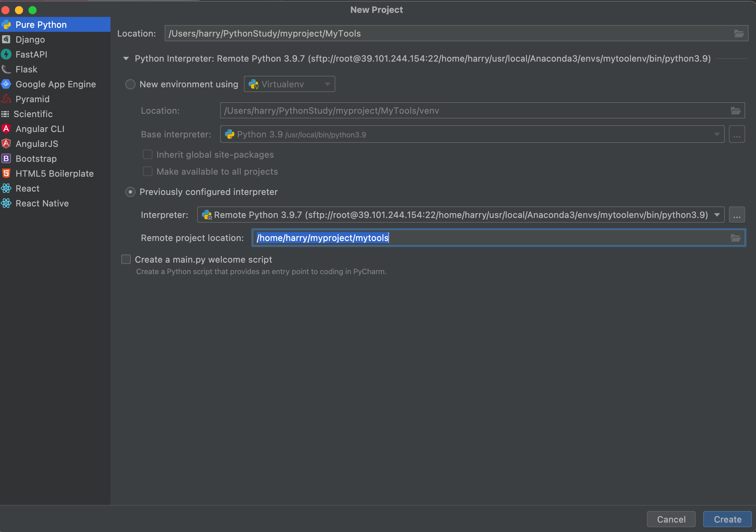Image resolution: width=756 pixels, height=532 pixels.
Task: Click Virtualenv icon in environment combo
Action: (253, 84)
